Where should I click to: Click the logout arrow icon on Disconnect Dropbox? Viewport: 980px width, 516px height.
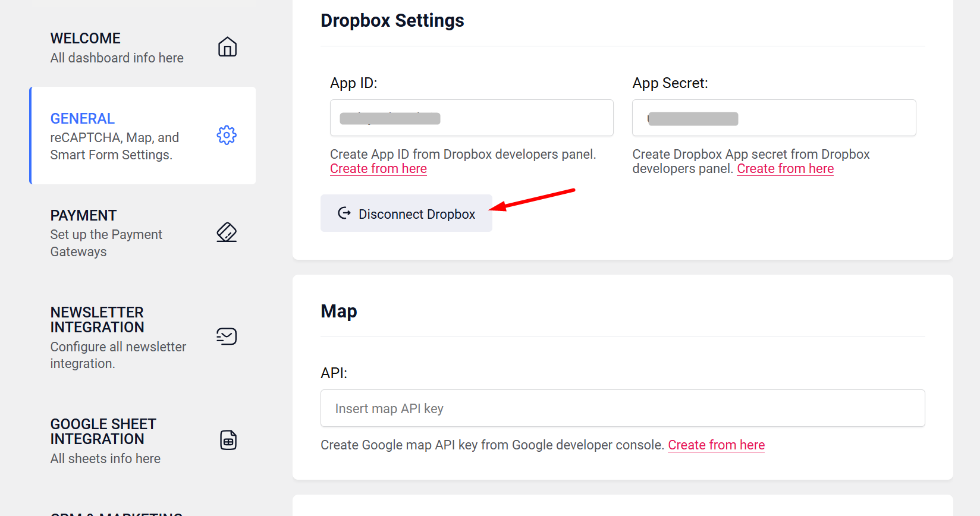tap(344, 213)
